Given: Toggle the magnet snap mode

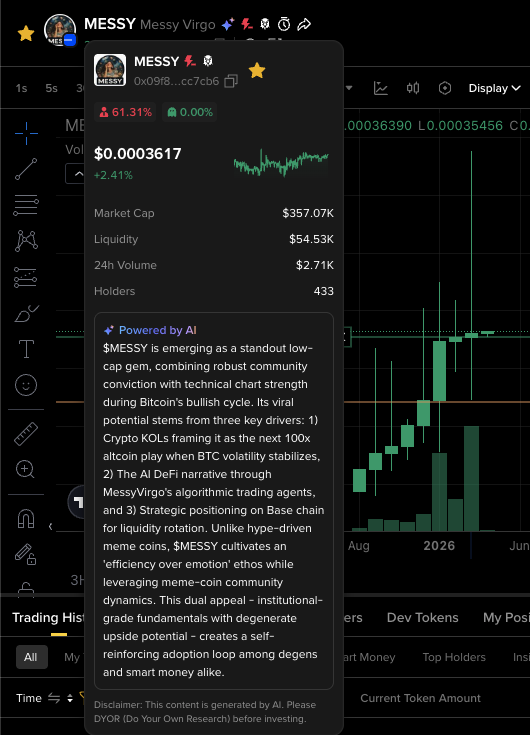Looking at the screenshot, I should [x=26, y=519].
